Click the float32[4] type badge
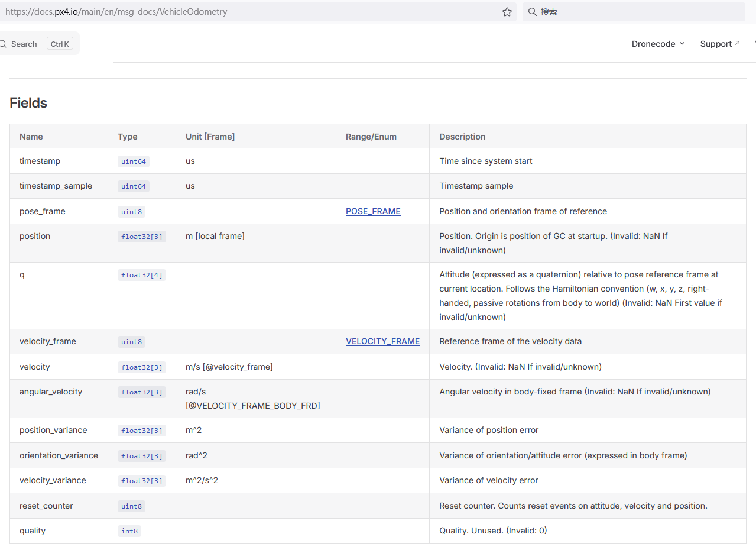The image size is (756, 553). [x=142, y=275]
